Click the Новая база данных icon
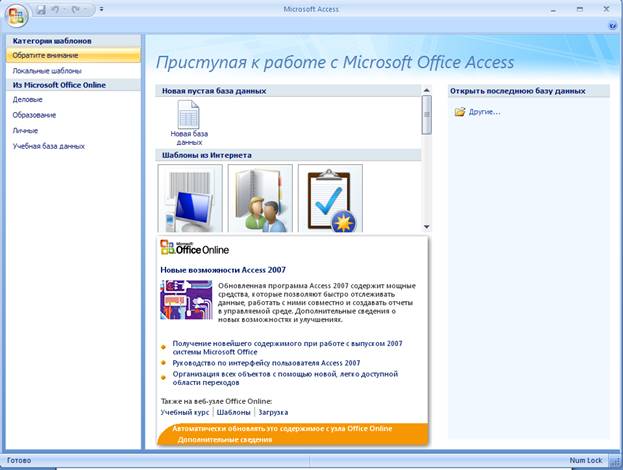The width and height of the screenshot is (623, 470). pyautogui.click(x=188, y=118)
